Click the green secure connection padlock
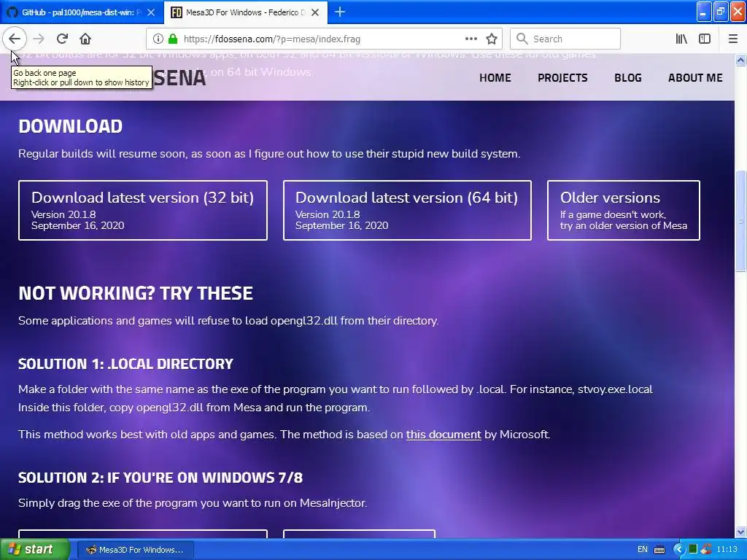Image resolution: width=747 pixels, height=560 pixels. (172, 39)
